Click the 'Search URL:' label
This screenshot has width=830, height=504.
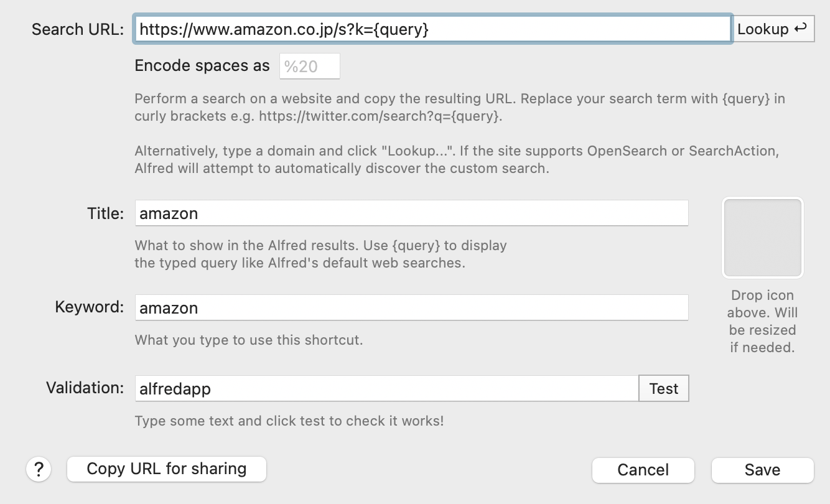tap(78, 29)
